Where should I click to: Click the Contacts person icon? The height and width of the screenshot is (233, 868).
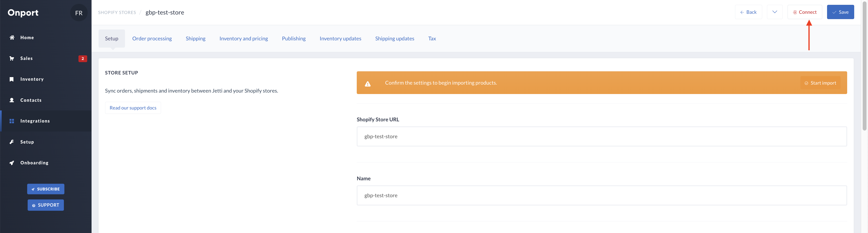tap(12, 100)
